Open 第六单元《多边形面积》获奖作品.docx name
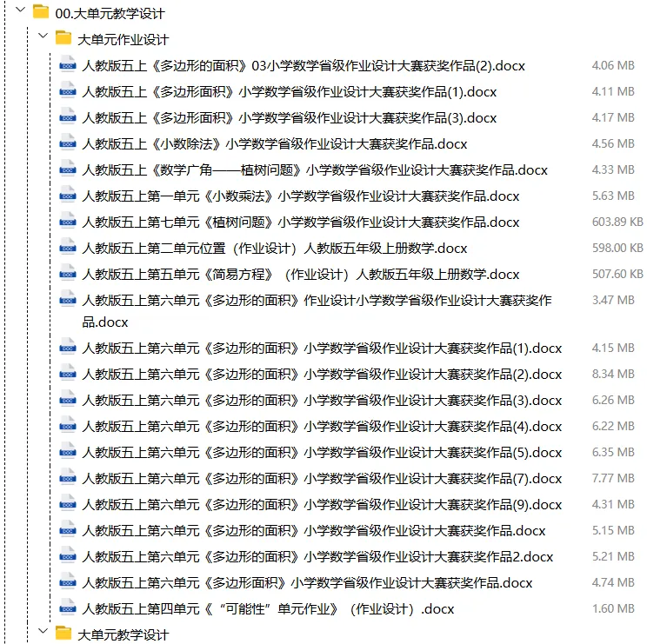Image resolution: width=647 pixels, height=644 pixels. tap(307, 583)
